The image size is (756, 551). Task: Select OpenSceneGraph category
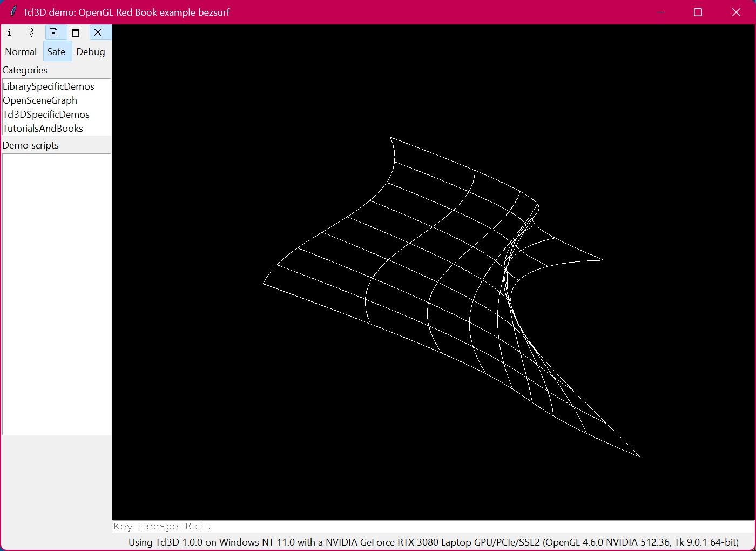pyautogui.click(x=56, y=100)
